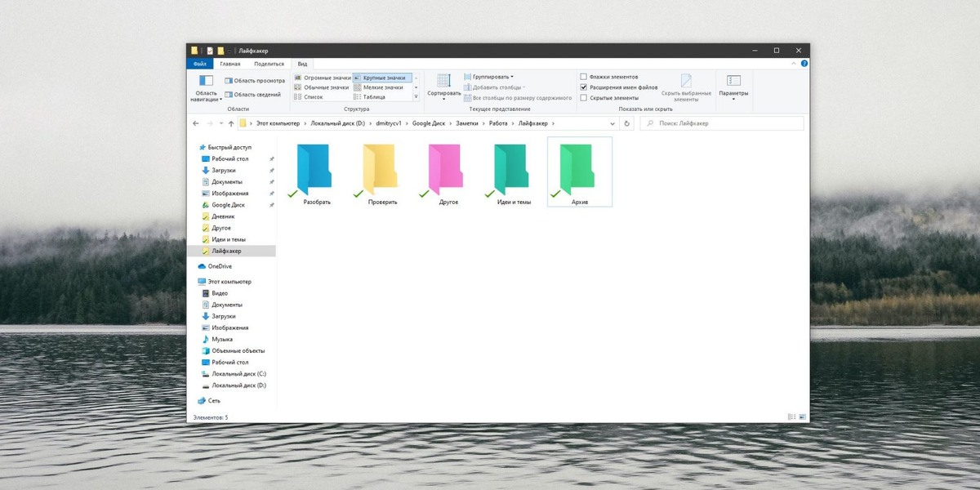Screen dimensions: 980x490
Task: Choose Обычные значки layout
Action: pyautogui.click(x=321, y=87)
